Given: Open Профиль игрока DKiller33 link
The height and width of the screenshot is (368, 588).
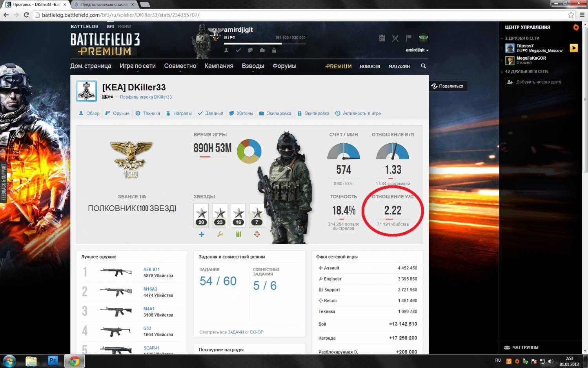Looking at the screenshot, I should point(146,97).
